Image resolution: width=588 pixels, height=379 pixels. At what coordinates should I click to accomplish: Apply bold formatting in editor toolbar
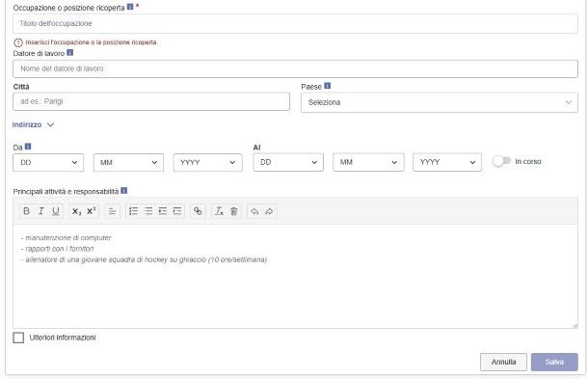[x=26, y=211]
